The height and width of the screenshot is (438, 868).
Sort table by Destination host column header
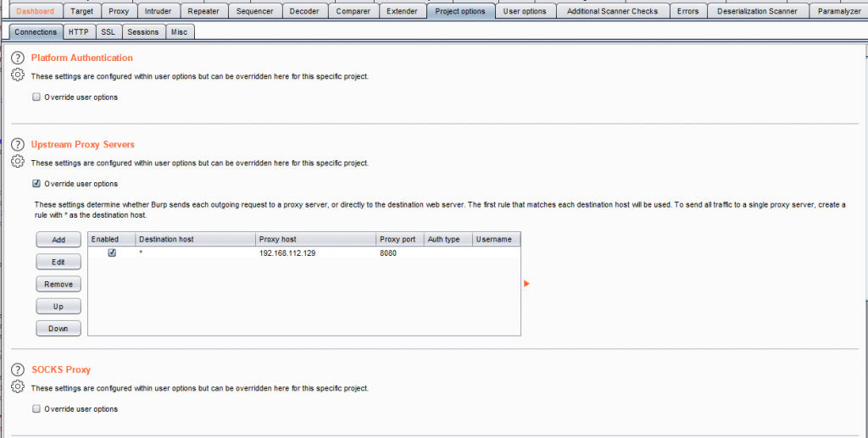pyautogui.click(x=194, y=240)
